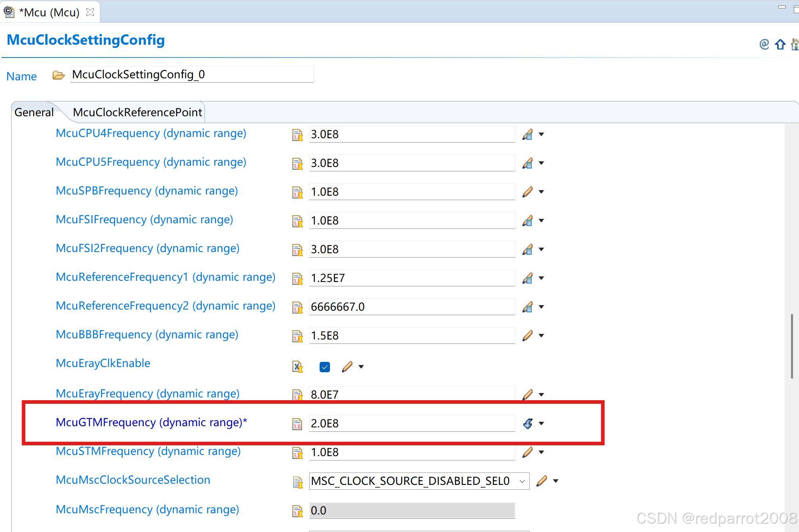Uncheck the McuErayClkEnable checkbox
The image size is (799, 532).
(324, 367)
